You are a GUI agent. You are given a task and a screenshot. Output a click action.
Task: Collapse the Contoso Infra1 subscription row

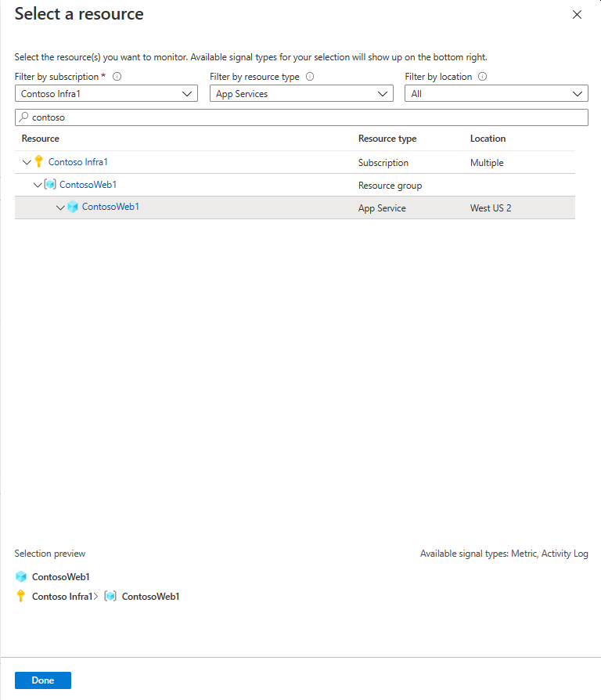[27, 162]
